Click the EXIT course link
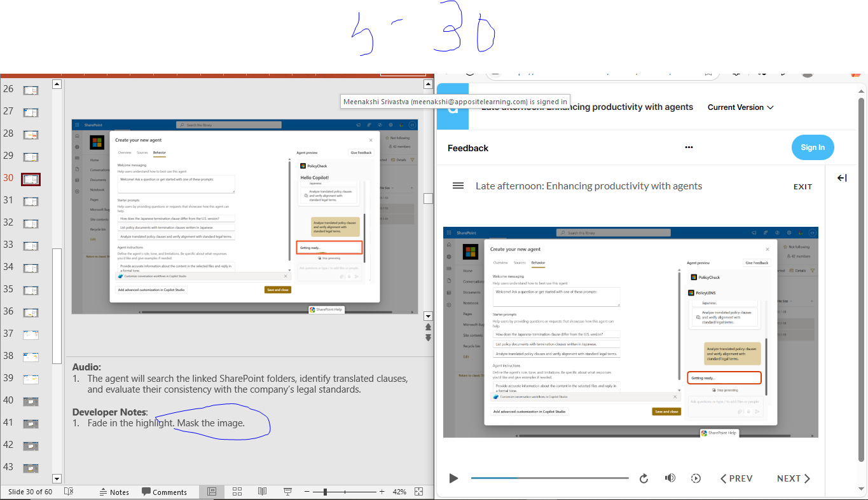 [803, 187]
